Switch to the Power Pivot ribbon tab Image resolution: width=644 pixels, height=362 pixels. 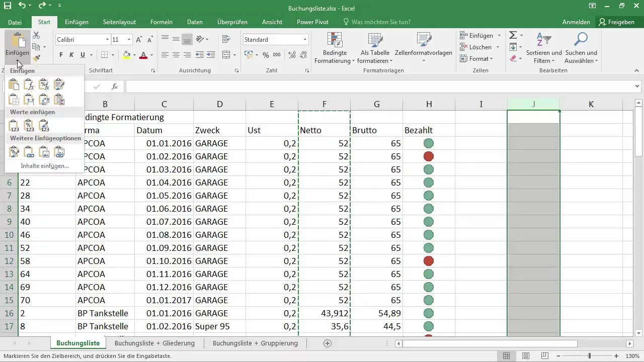312,22
